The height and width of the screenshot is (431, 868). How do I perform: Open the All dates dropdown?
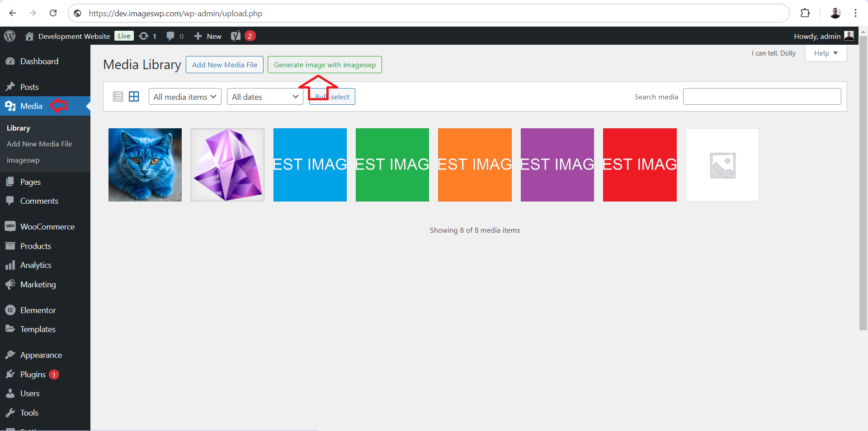coord(265,97)
